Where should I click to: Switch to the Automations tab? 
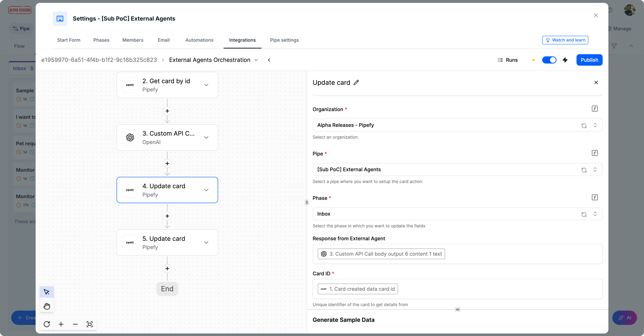199,40
